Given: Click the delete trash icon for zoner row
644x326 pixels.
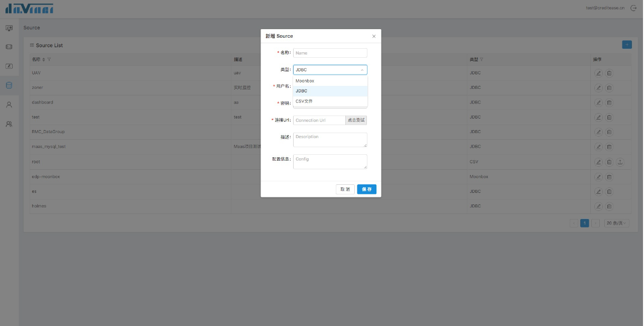Looking at the screenshot, I should (x=609, y=88).
